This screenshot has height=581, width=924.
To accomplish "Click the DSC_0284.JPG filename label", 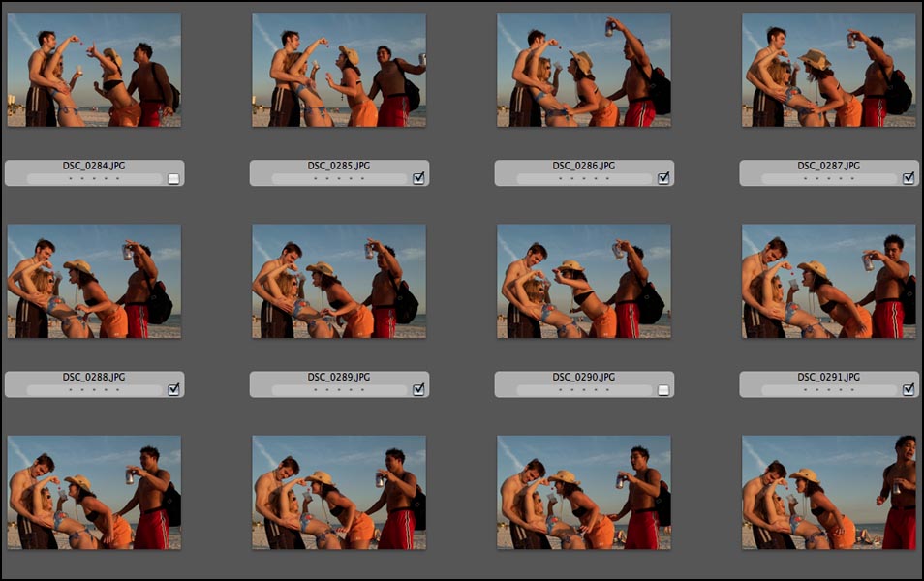I will [x=94, y=166].
